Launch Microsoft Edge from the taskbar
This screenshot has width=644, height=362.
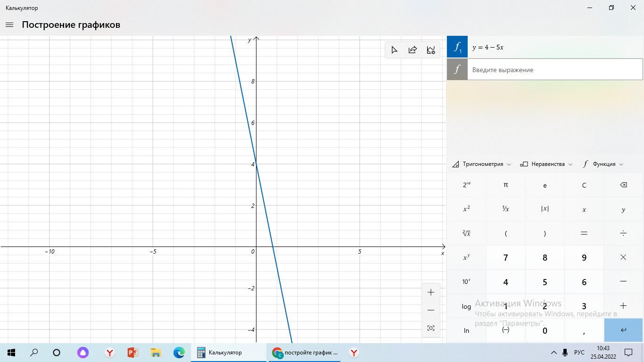pos(179,353)
